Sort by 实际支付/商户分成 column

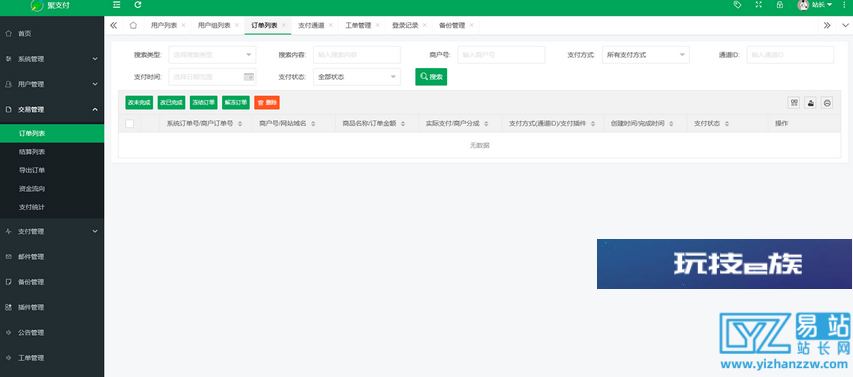(486, 124)
